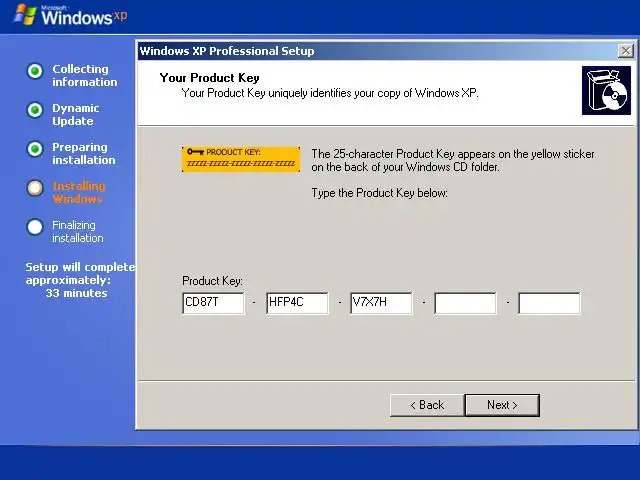Click the 'Product Key:' field label
Screen dimensions: 640x480
(x=212, y=281)
